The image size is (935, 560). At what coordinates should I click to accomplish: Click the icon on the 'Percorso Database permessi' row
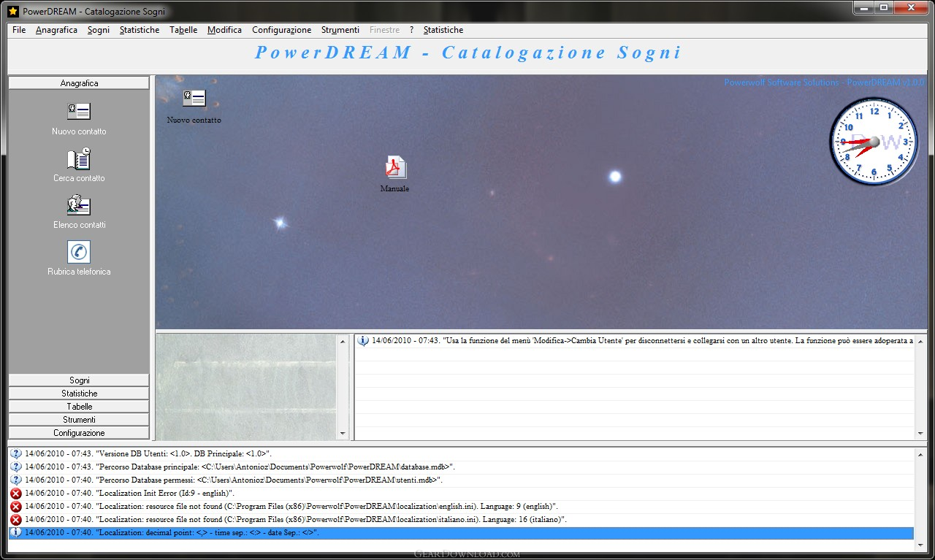click(x=16, y=480)
